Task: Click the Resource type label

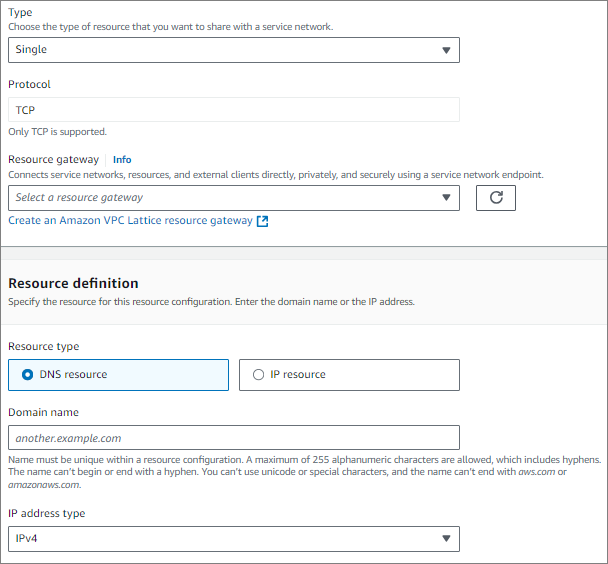Action: click(x=44, y=347)
